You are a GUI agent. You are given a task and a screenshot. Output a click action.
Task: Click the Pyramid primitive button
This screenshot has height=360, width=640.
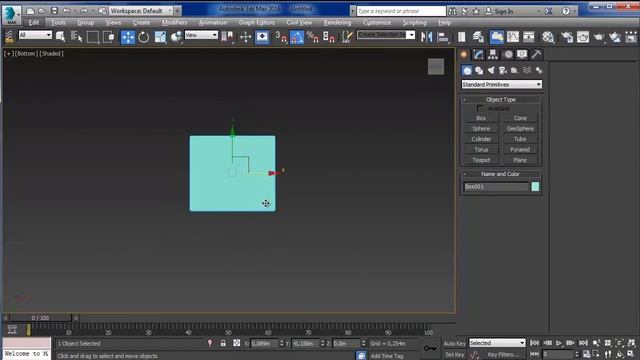(x=520, y=149)
